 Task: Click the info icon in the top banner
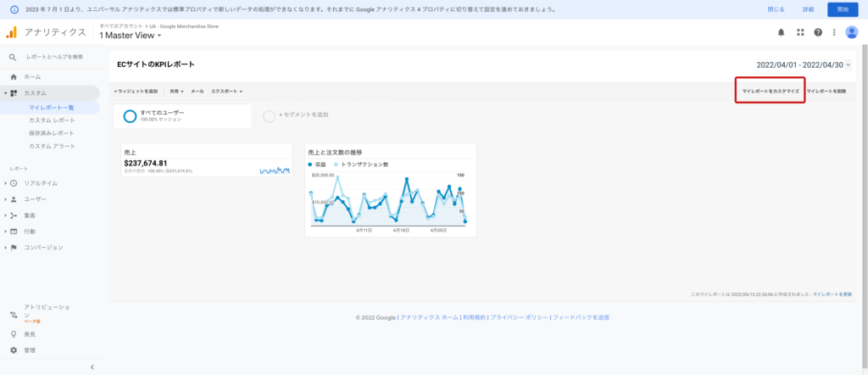[x=14, y=9]
